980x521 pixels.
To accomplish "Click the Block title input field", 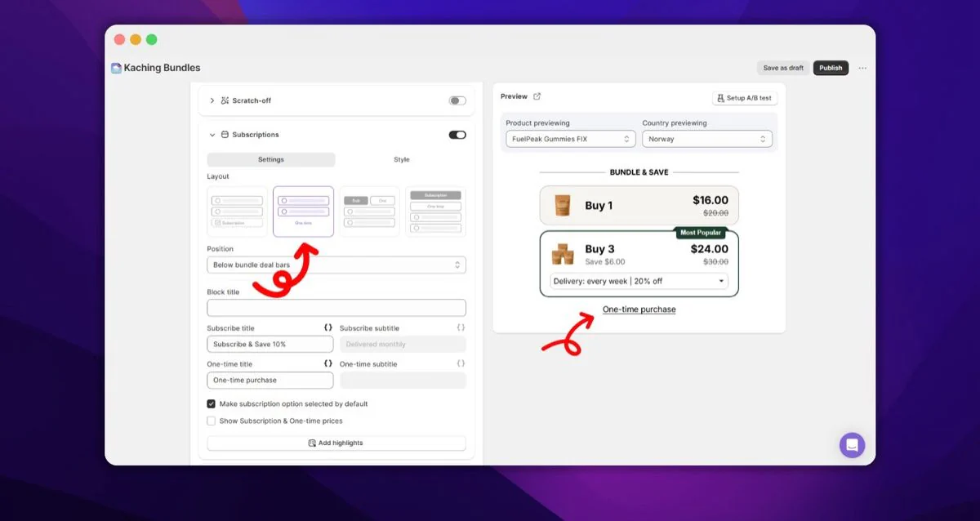I will (336, 308).
